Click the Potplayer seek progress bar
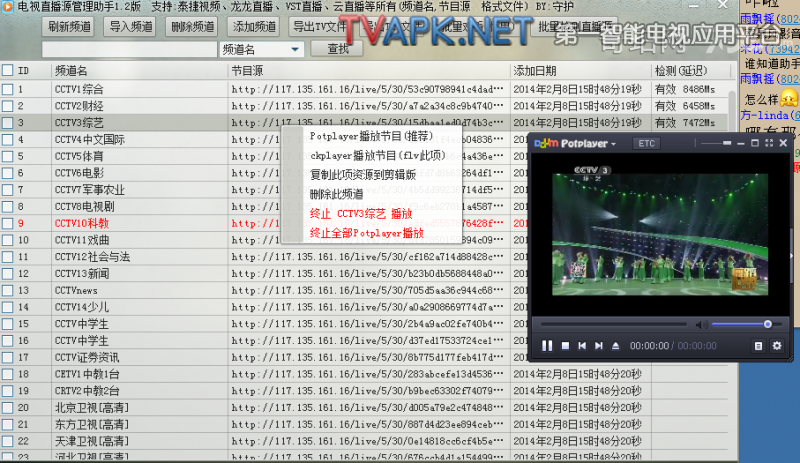 click(x=614, y=324)
